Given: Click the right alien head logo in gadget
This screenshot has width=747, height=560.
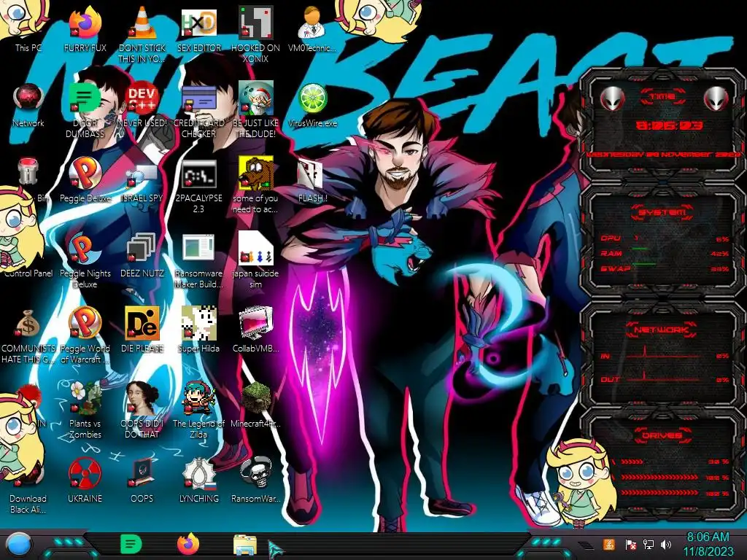Looking at the screenshot, I should click(716, 98).
